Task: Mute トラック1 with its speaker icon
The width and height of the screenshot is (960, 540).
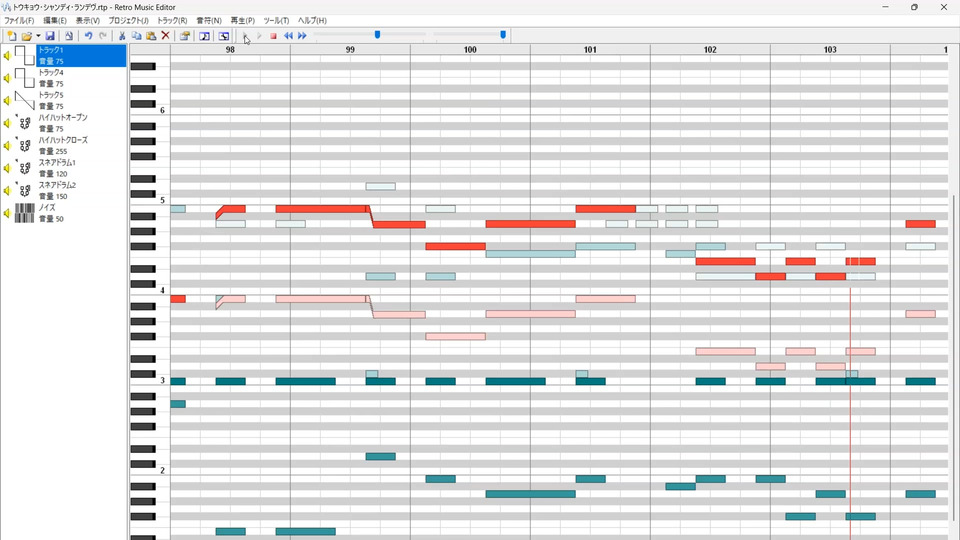Action: (x=7, y=56)
